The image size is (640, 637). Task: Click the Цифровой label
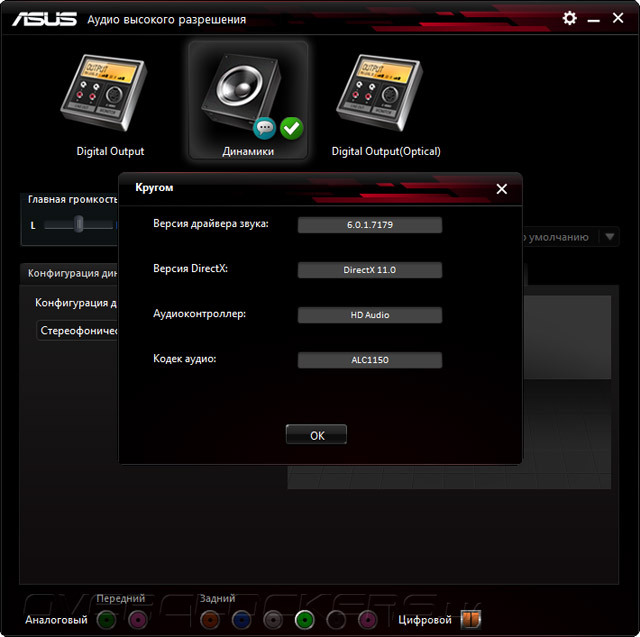[x=425, y=620]
